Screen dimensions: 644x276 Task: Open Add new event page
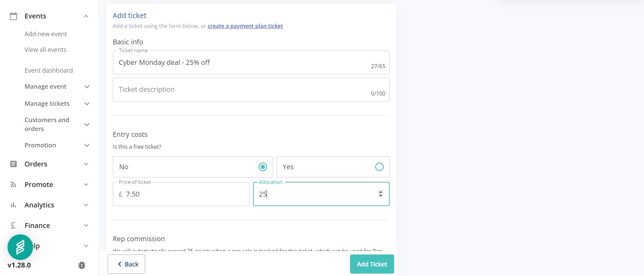coord(46,34)
